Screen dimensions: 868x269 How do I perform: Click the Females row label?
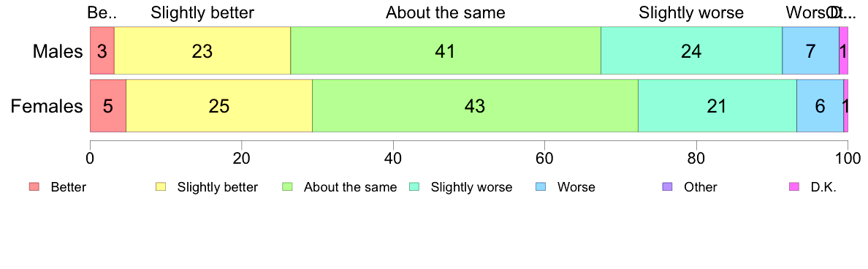click(x=47, y=106)
